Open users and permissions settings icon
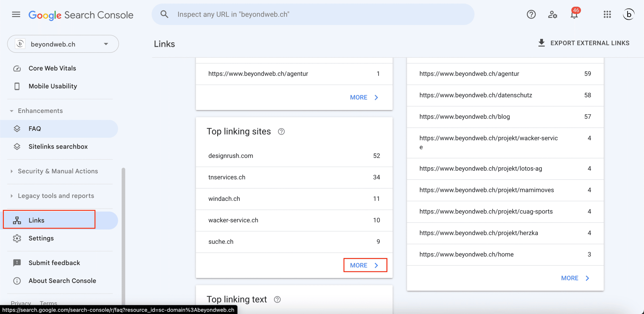Screen dimensions: 644x314 click(x=553, y=14)
